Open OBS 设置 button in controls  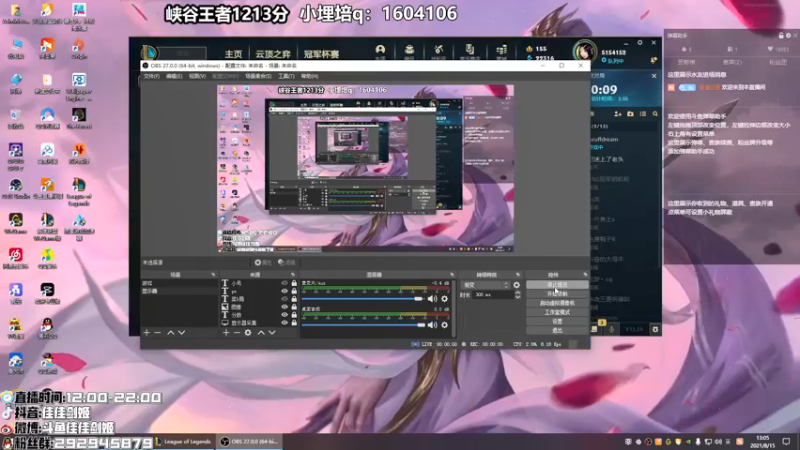point(557,321)
